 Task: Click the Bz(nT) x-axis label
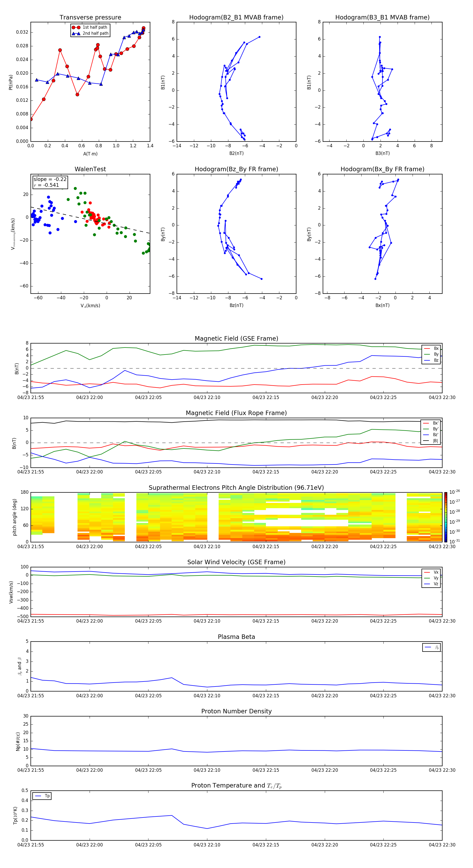click(236, 305)
